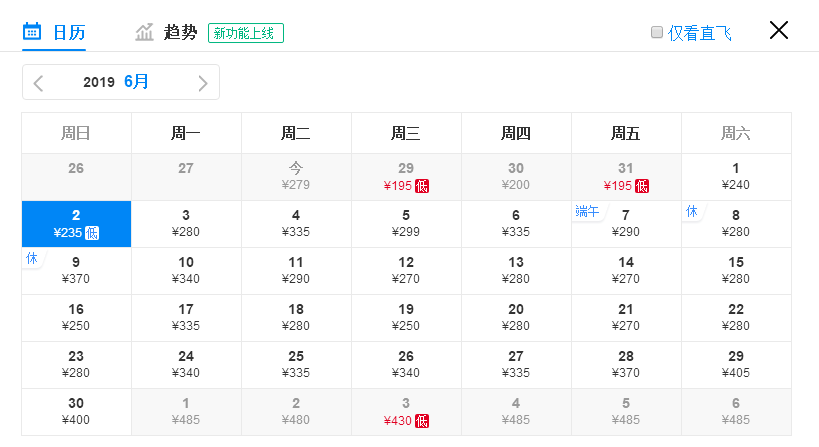Go to previous month with left chevron
Image resolution: width=819 pixels, height=447 pixels.
tap(38, 83)
